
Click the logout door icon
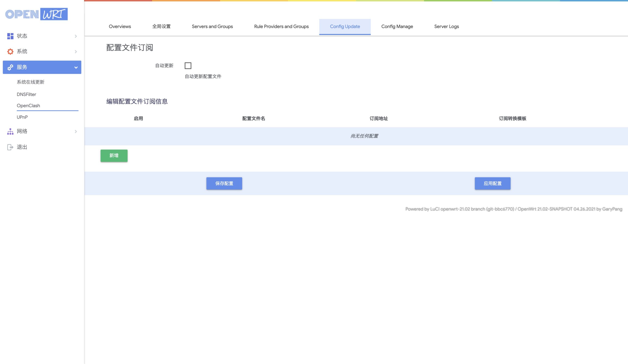pos(10,147)
